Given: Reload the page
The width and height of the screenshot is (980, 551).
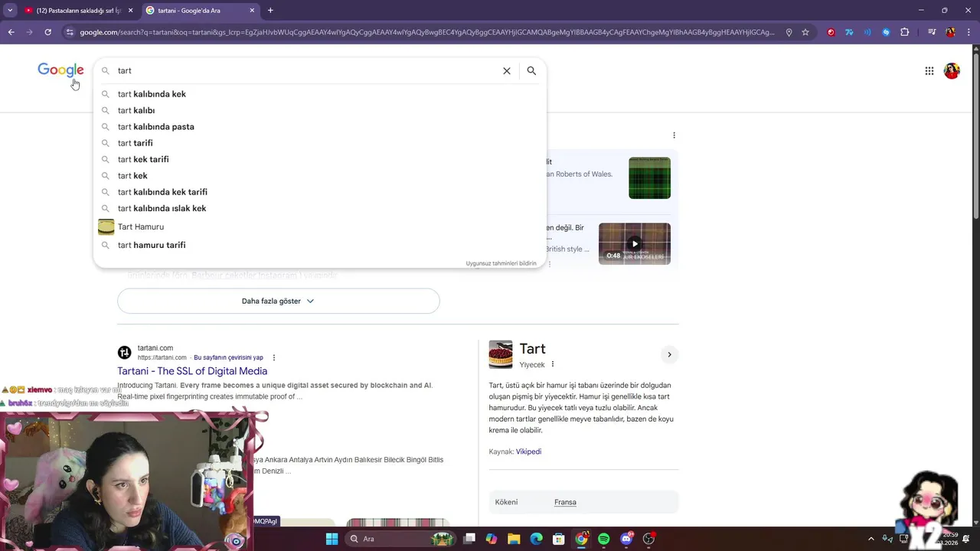Looking at the screenshot, I should click(47, 32).
